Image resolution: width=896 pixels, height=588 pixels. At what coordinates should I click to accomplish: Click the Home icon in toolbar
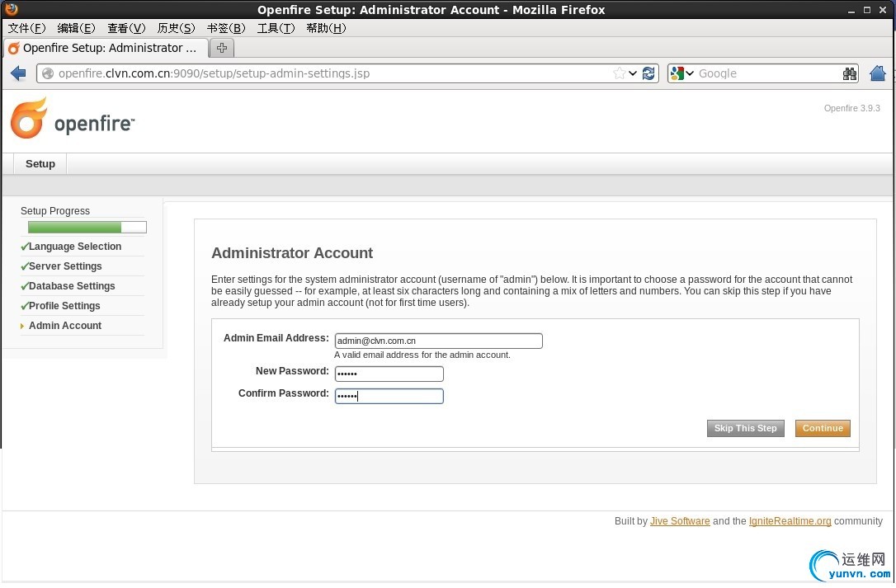pos(878,73)
